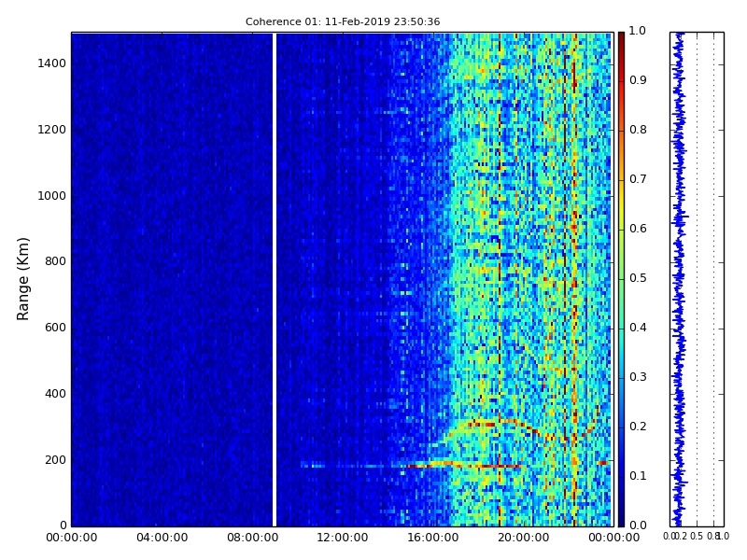Viewport: 747px width, 560px height.
Task: Click the 600 range tick label
Action: pos(55,328)
